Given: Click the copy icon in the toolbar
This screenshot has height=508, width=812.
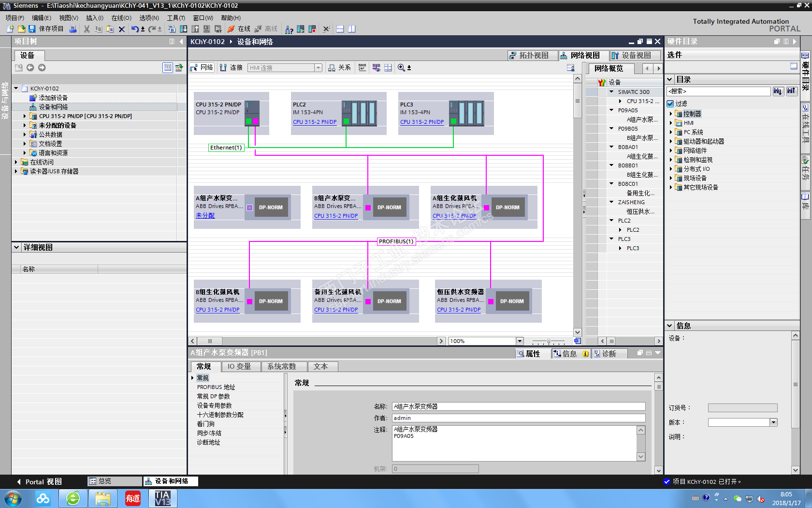Looking at the screenshot, I should click(x=99, y=29).
